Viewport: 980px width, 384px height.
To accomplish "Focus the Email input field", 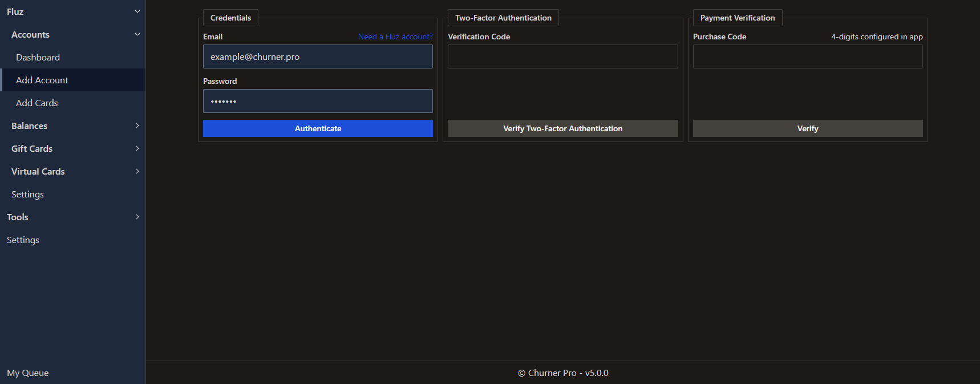I will coord(318,56).
